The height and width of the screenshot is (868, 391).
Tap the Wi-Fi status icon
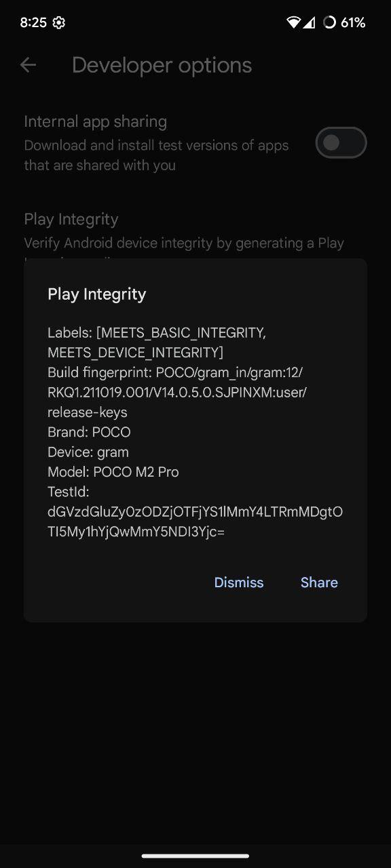[x=293, y=22]
